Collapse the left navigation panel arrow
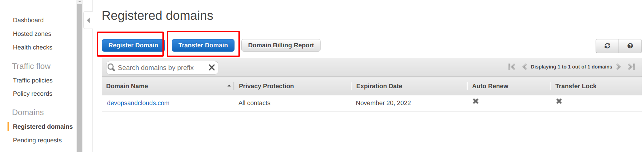This screenshot has width=644, height=152. click(x=88, y=20)
